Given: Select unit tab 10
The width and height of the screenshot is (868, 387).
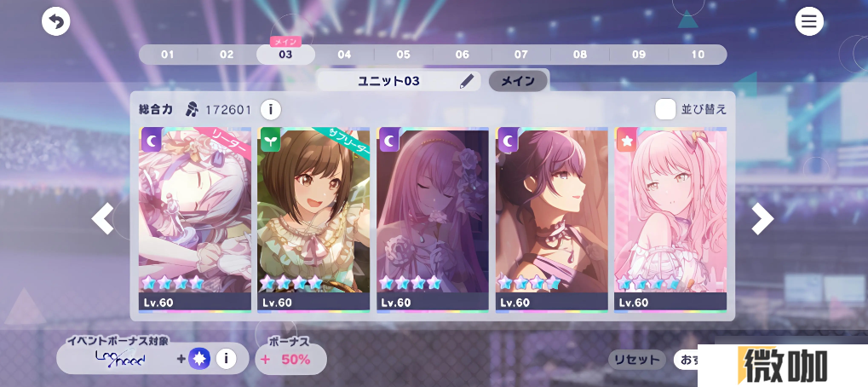Looking at the screenshot, I should pos(698,55).
